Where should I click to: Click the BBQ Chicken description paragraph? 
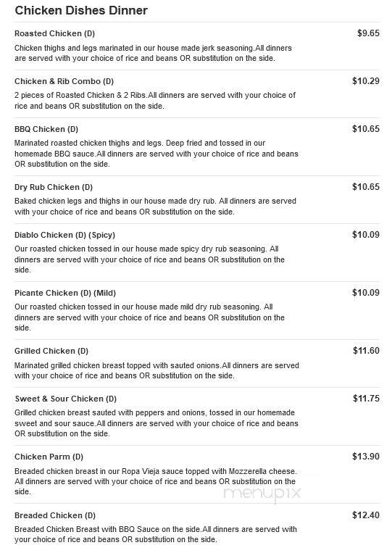tap(157, 154)
